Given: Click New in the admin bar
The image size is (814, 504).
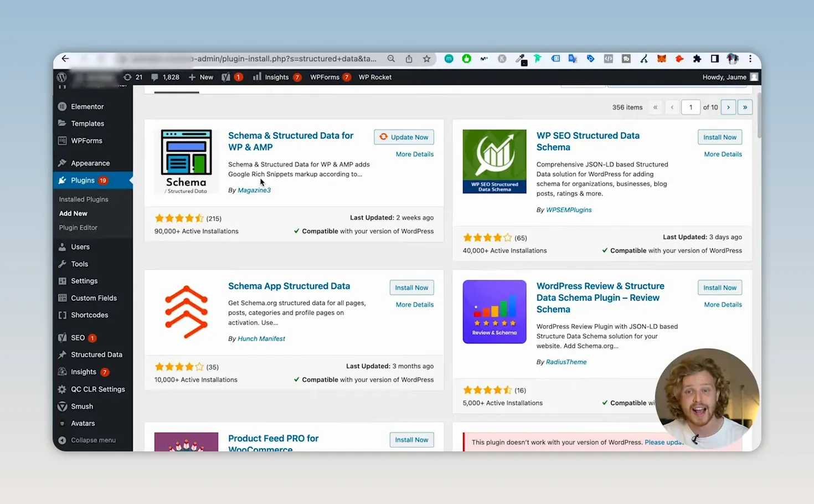Looking at the screenshot, I should [x=201, y=77].
